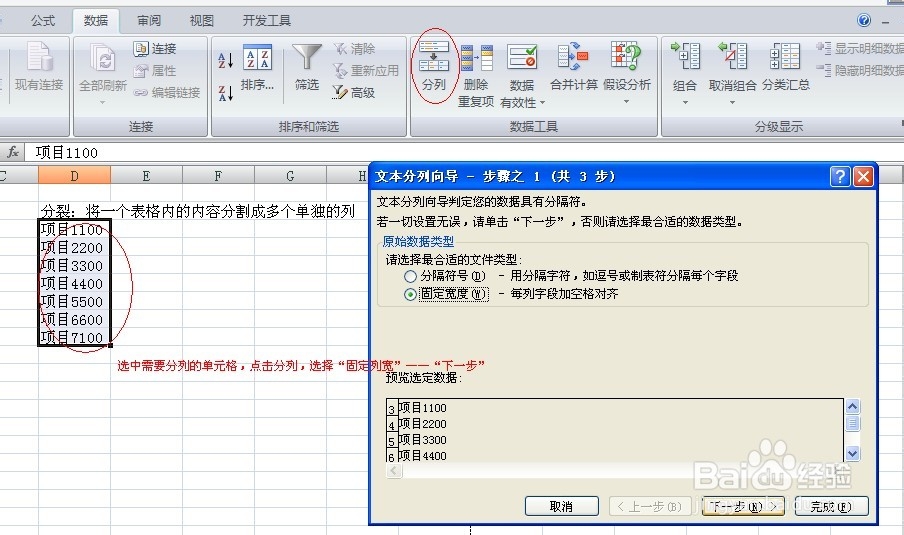Sort descending with the Z-A icon
904x535 pixels.
225,93
